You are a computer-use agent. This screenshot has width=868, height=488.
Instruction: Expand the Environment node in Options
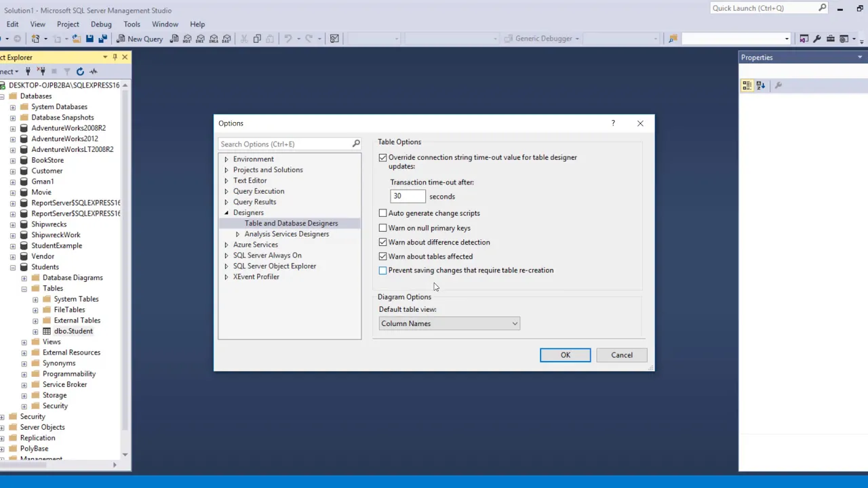[x=226, y=159]
